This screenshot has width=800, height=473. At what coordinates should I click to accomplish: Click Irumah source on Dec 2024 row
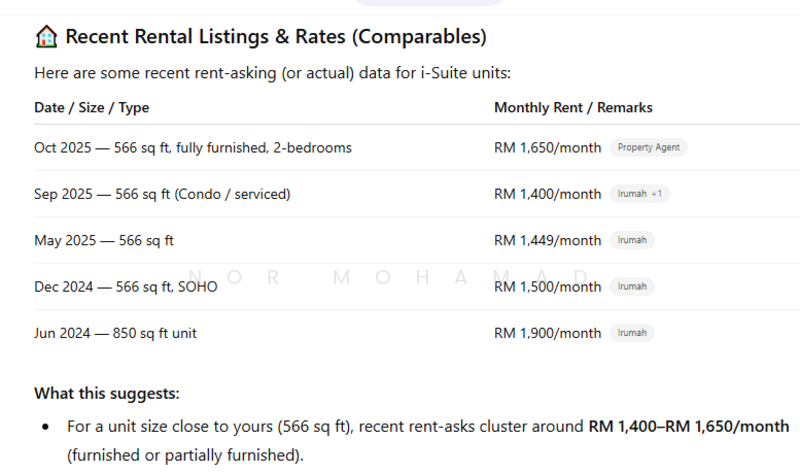click(632, 287)
